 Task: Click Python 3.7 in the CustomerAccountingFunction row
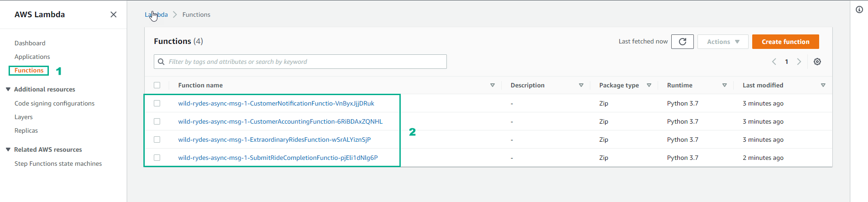[x=683, y=121]
